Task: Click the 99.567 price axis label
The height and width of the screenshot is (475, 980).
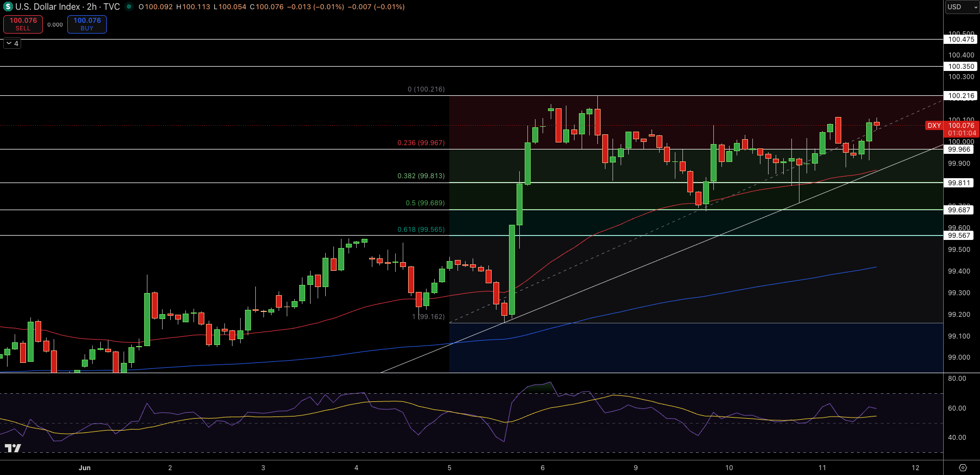Action: click(x=959, y=236)
